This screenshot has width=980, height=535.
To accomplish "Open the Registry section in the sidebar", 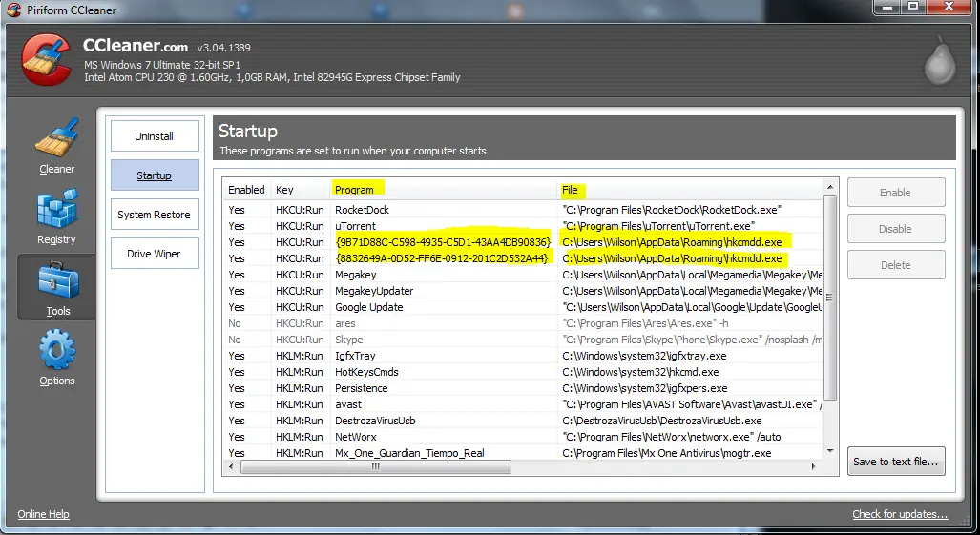I will click(57, 217).
